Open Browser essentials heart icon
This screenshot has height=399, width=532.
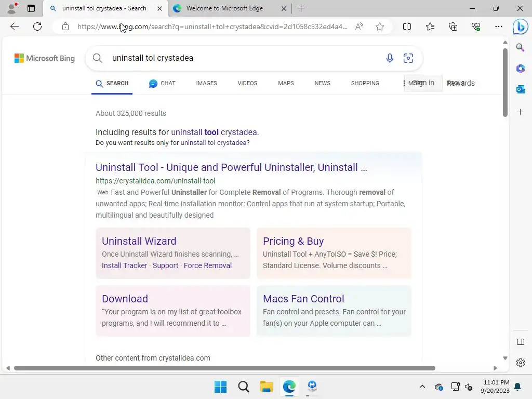pos(476,26)
